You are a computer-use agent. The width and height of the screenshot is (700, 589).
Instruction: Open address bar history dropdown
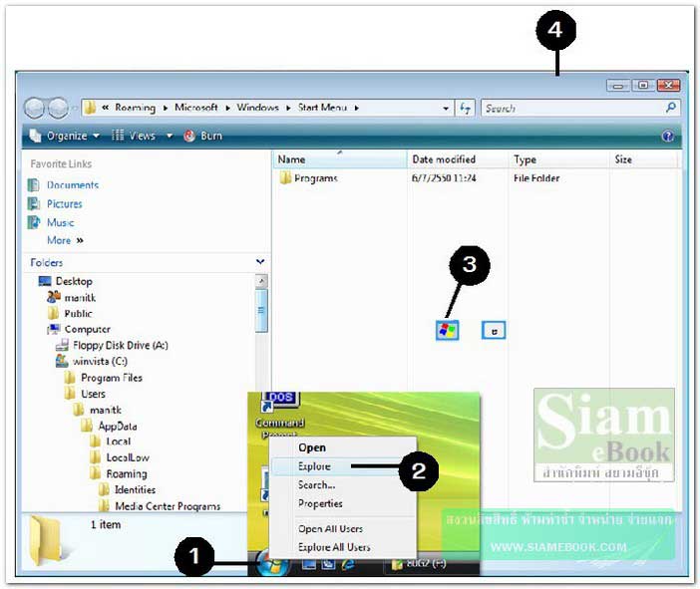tap(445, 108)
